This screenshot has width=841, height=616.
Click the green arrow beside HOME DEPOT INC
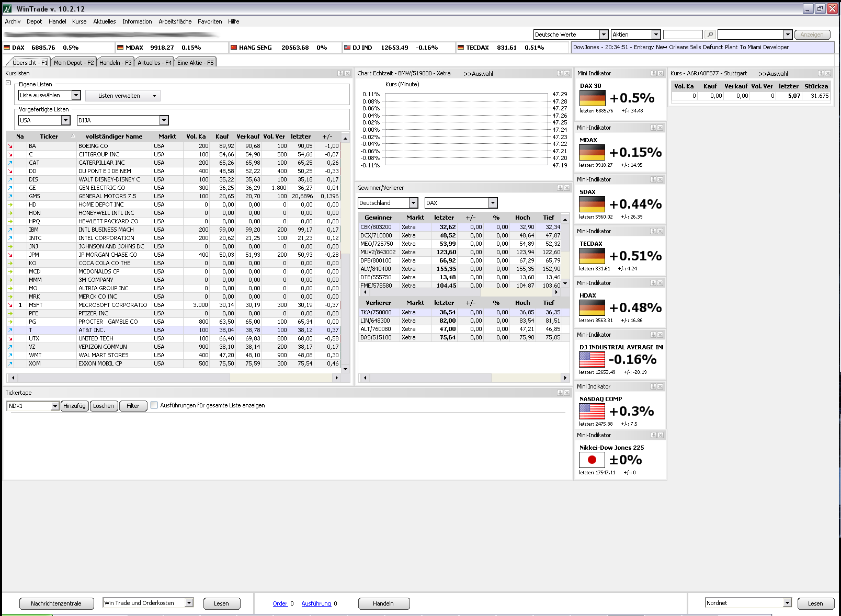[x=10, y=204]
